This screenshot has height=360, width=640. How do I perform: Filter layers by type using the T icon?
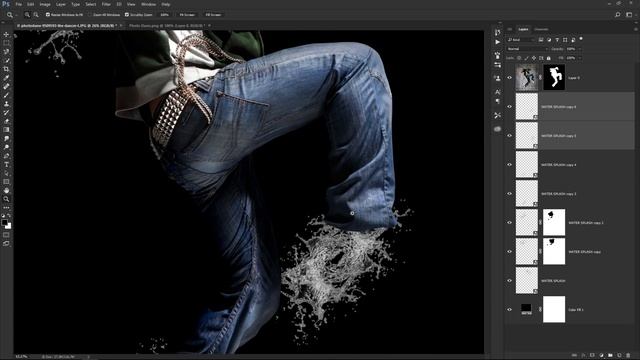pos(557,40)
